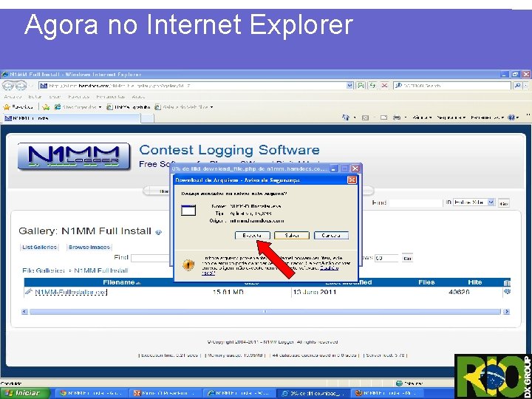This screenshot has width=532, height=399.
Task: Click the N1MM Logger logo
Action: pos(74,157)
